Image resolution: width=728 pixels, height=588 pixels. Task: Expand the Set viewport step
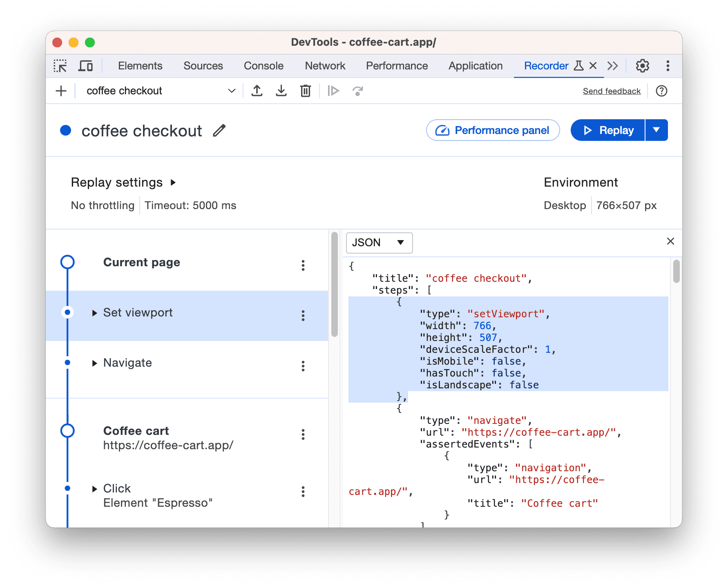(x=94, y=312)
